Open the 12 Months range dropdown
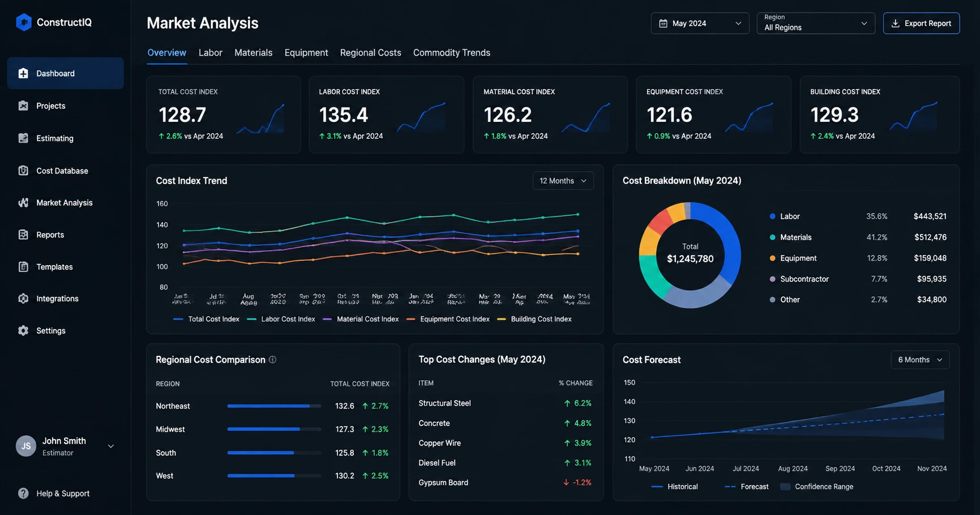The image size is (980, 515). [563, 181]
